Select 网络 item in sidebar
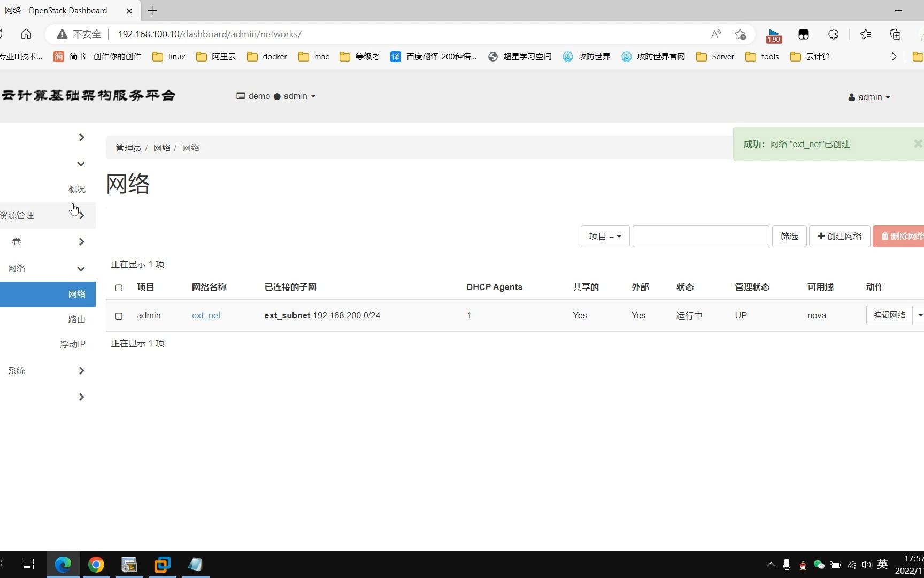The image size is (924, 578). 48,294
